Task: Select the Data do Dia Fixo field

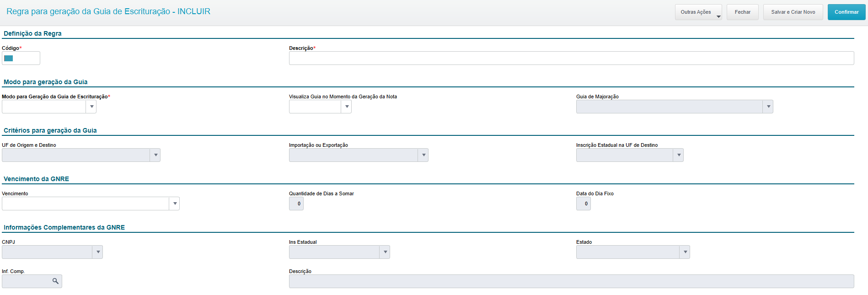Action: click(584, 204)
